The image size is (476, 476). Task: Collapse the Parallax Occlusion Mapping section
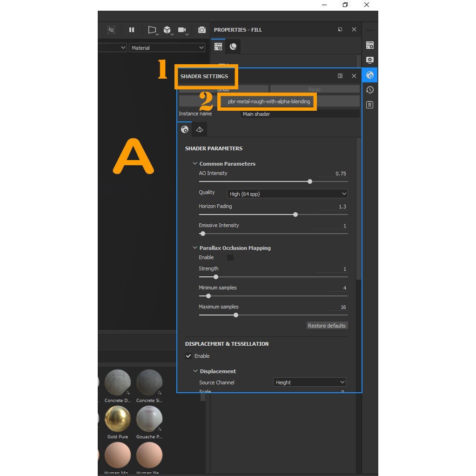195,248
